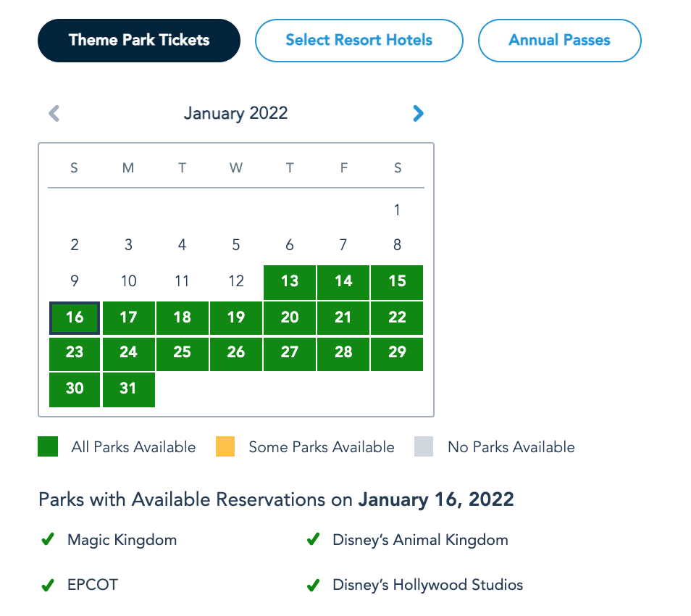Pick January 31 on the calendar
Image resolution: width=691 pixels, height=616 pixels.
point(128,388)
